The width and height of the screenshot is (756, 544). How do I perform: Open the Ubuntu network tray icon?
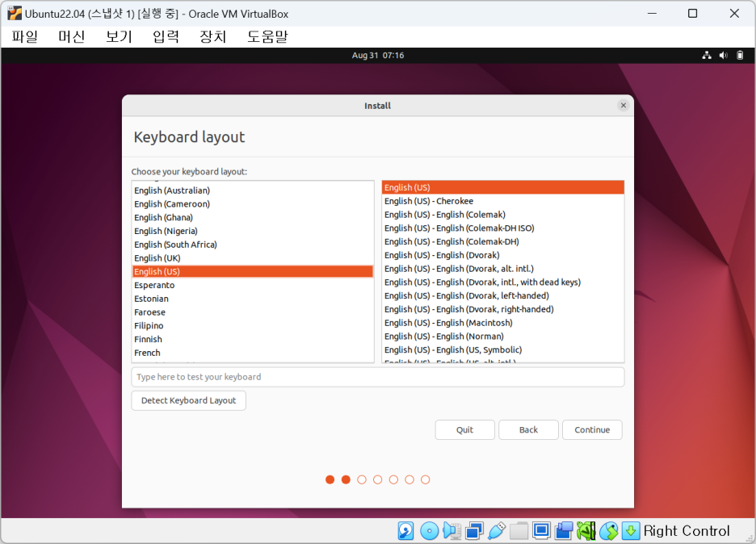tap(707, 56)
